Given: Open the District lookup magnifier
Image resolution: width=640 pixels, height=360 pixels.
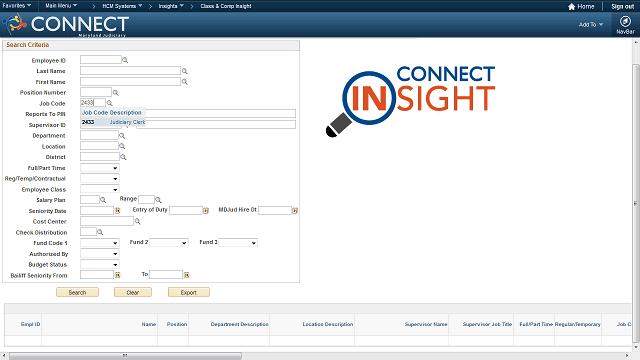Looking at the screenshot, I should click(123, 157).
